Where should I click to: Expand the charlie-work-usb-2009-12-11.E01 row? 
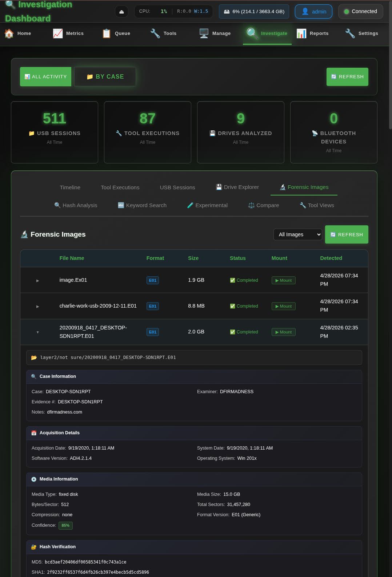pos(37,307)
